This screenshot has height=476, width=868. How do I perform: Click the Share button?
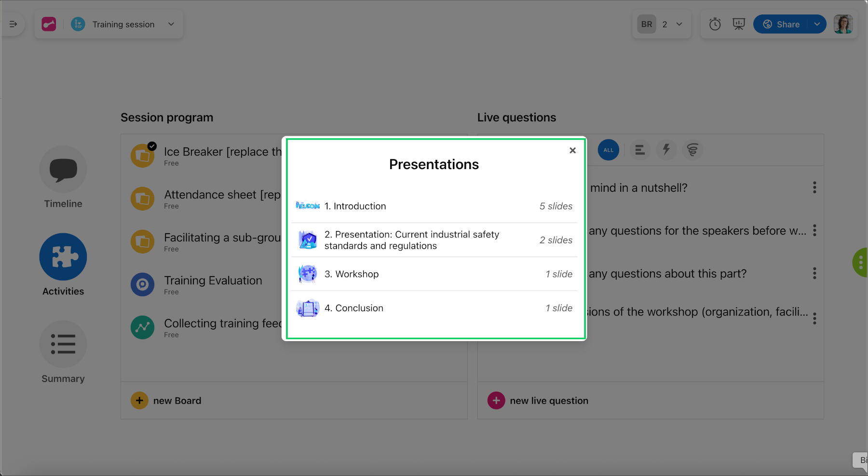pos(781,24)
